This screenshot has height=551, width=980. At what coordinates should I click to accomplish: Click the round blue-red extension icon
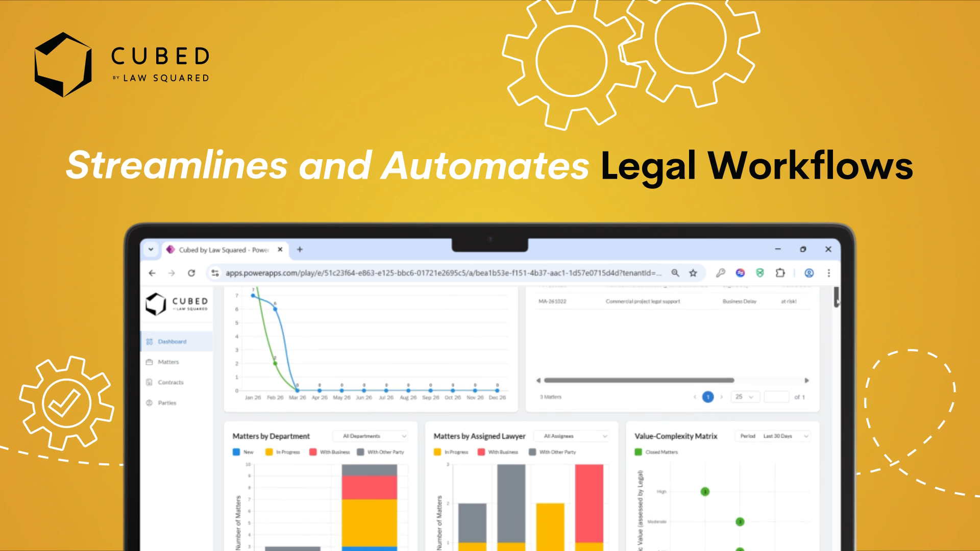(x=740, y=273)
